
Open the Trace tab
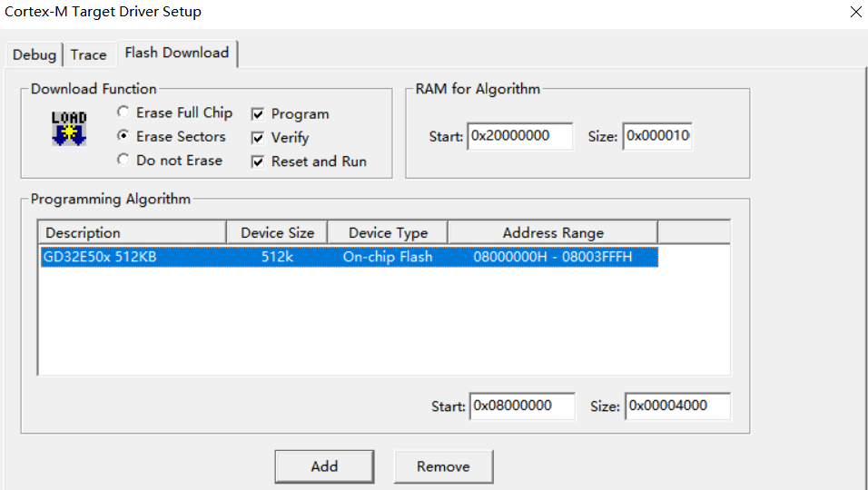click(x=88, y=54)
